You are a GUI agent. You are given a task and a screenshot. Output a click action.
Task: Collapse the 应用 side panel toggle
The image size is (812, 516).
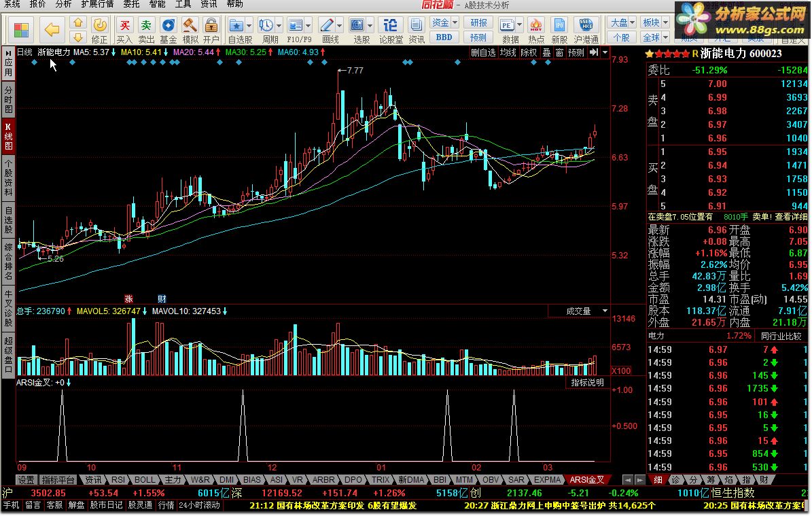click(8, 63)
